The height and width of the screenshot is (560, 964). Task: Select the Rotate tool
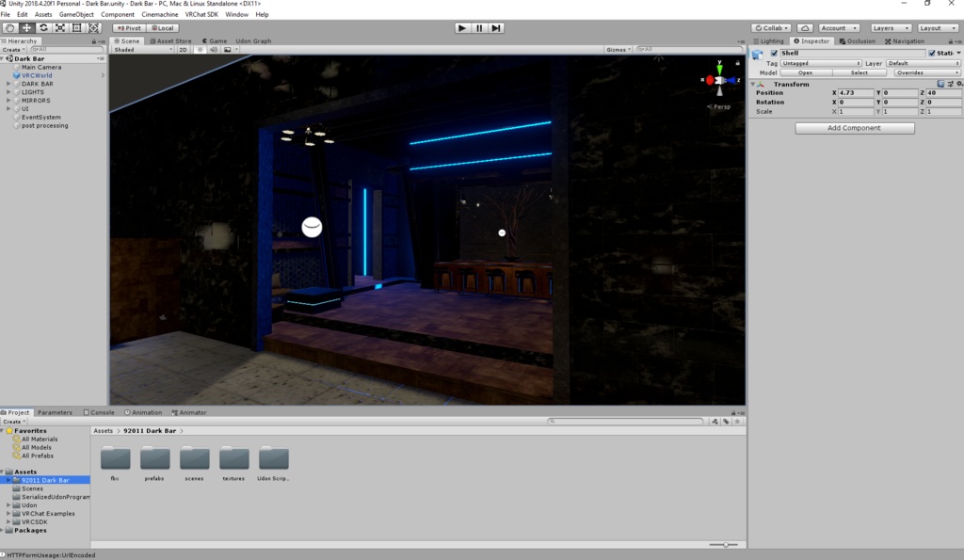coord(43,28)
